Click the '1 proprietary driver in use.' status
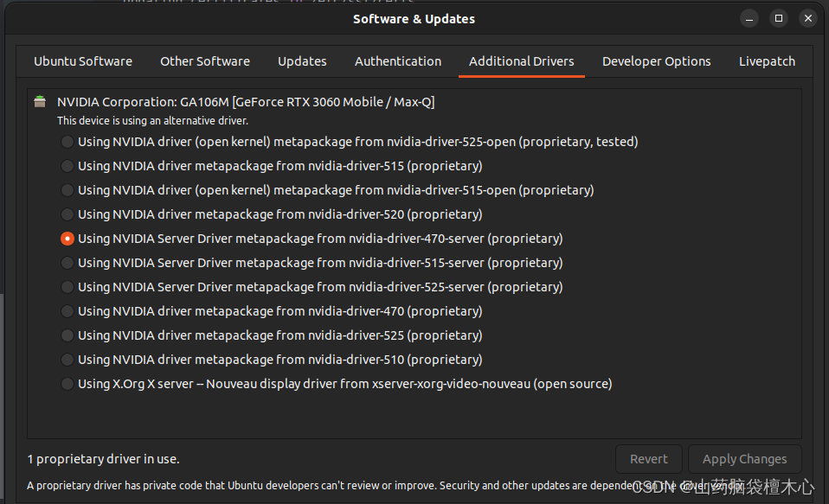 (104, 459)
